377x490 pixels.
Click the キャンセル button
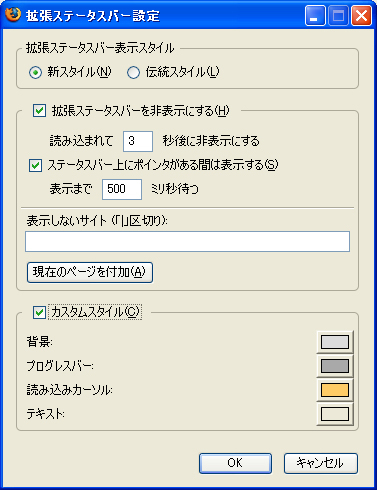(321, 463)
